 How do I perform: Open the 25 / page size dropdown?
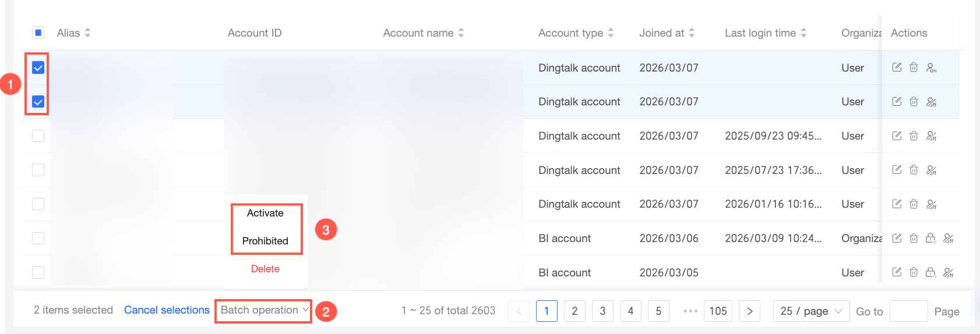(811, 311)
